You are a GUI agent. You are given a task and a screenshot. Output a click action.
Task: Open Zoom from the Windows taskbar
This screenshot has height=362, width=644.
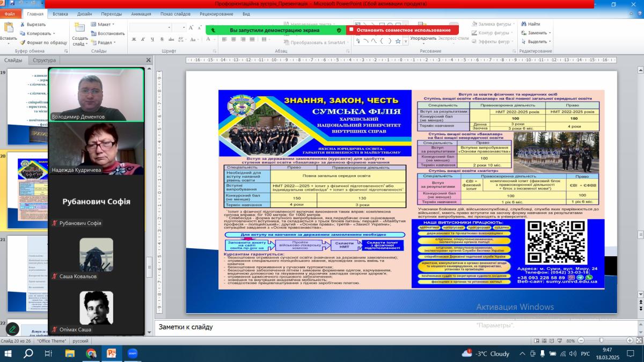tap(133, 353)
